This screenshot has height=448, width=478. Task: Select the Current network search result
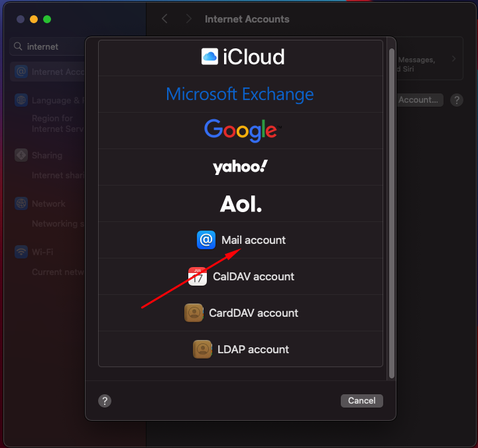[x=58, y=272]
